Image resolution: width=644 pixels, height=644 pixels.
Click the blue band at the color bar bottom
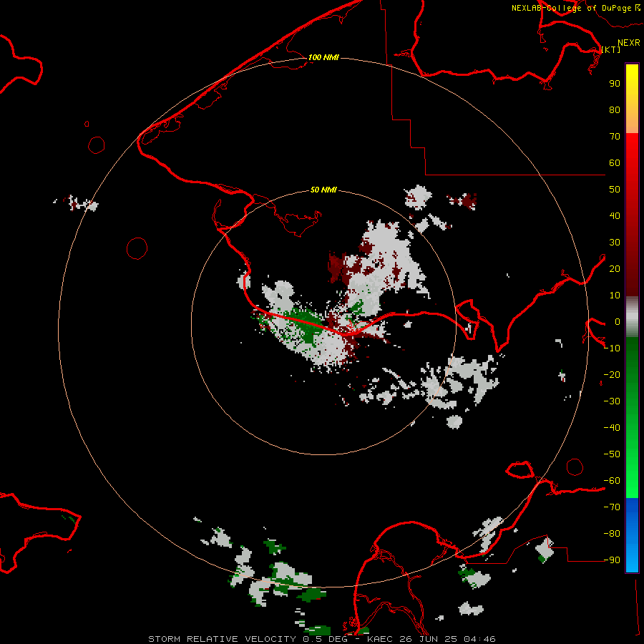(x=632, y=535)
